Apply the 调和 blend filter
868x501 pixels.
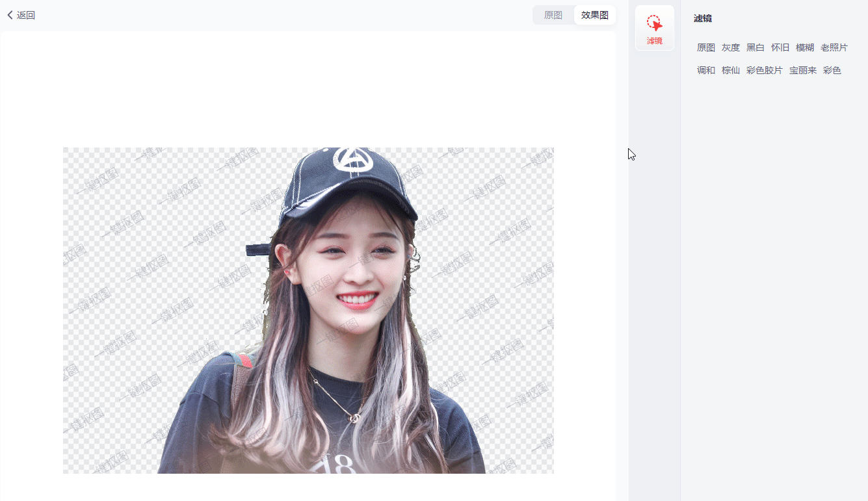pyautogui.click(x=706, y=70)
